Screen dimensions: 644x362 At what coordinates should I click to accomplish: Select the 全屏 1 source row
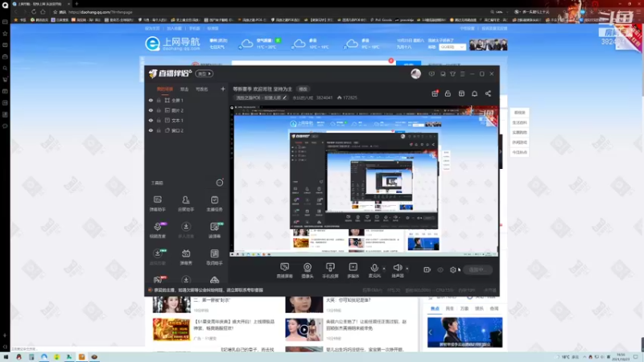[x=186, y=100]
